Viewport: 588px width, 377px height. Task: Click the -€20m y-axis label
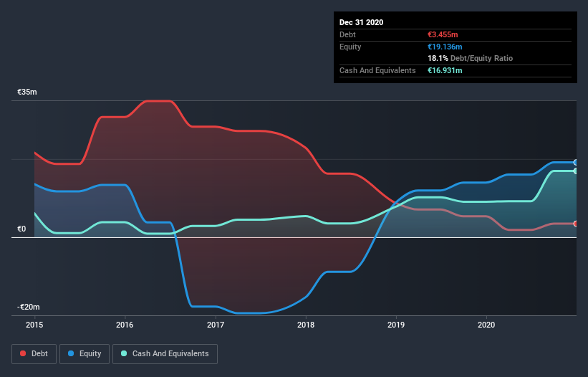coord(28,307)
